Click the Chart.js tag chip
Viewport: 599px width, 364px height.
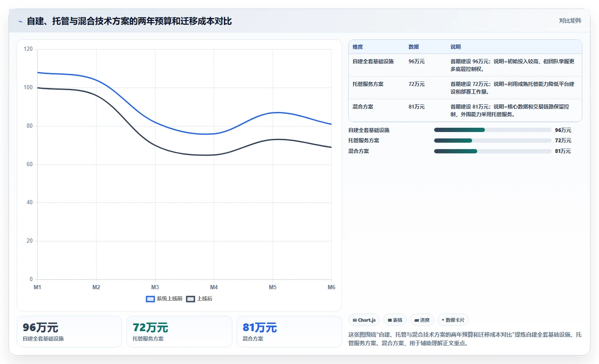click(x=364, y=320)
